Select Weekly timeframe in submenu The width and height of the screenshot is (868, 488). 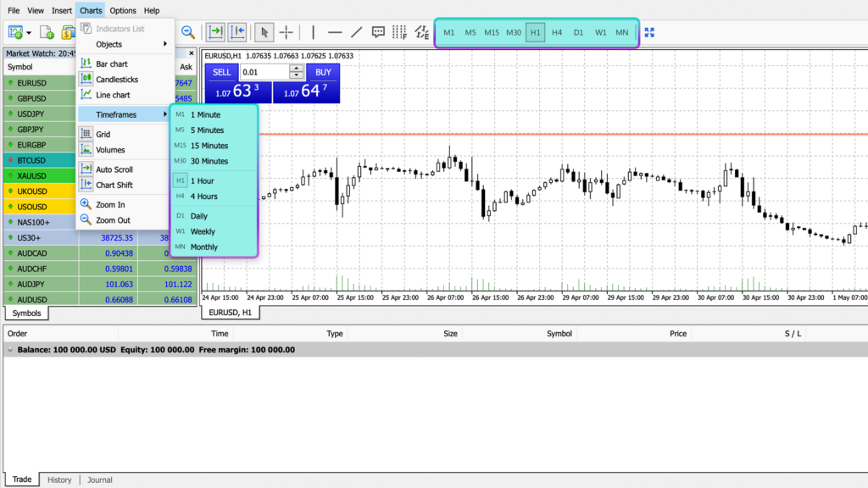coord(214,232)
